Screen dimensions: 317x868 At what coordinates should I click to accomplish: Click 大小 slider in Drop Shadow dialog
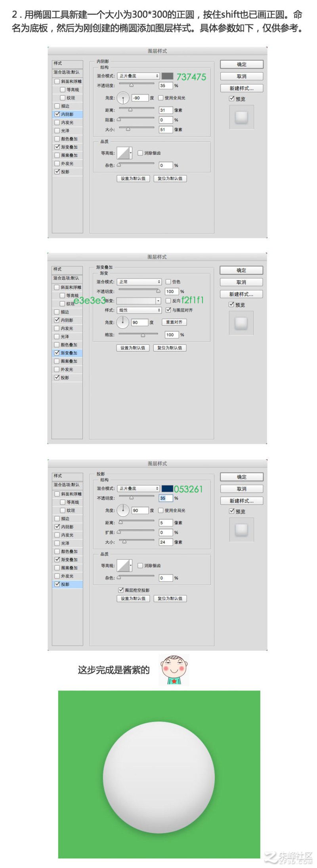pyautogui.click(x=136, y=541)
